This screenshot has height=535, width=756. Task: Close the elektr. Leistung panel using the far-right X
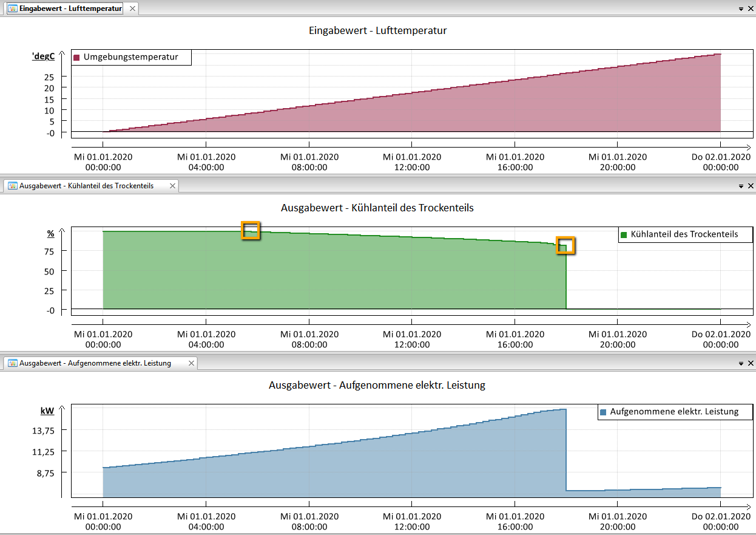pos(751,364)
